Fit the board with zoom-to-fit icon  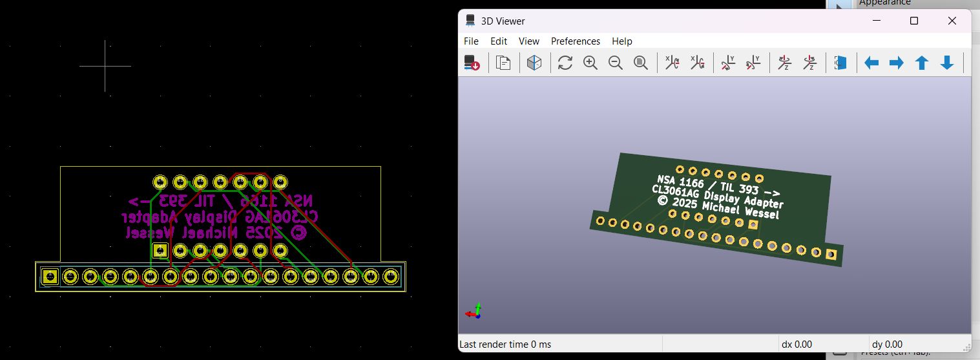640,63
